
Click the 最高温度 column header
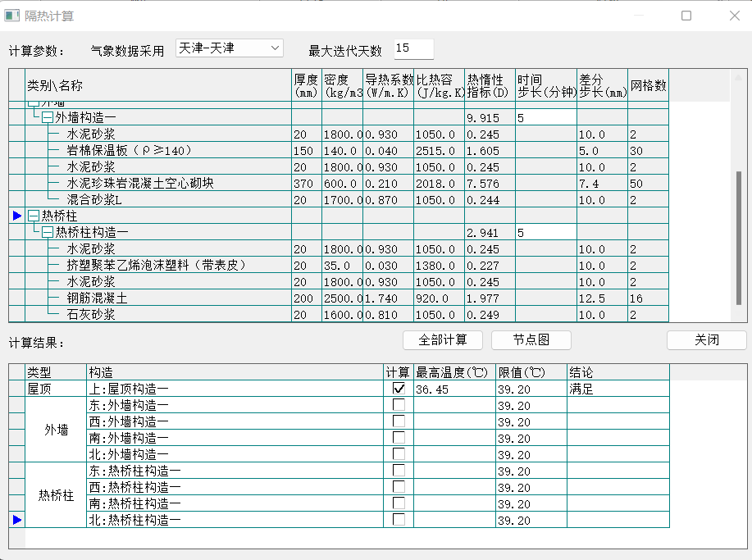pos(455,372)
